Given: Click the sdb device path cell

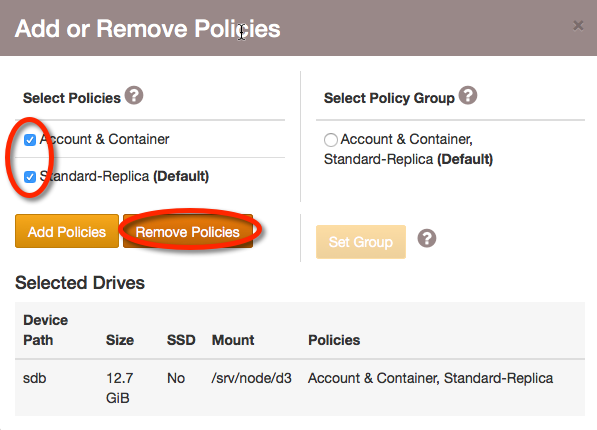Looking at the screenshot, I should pos(35,378).
